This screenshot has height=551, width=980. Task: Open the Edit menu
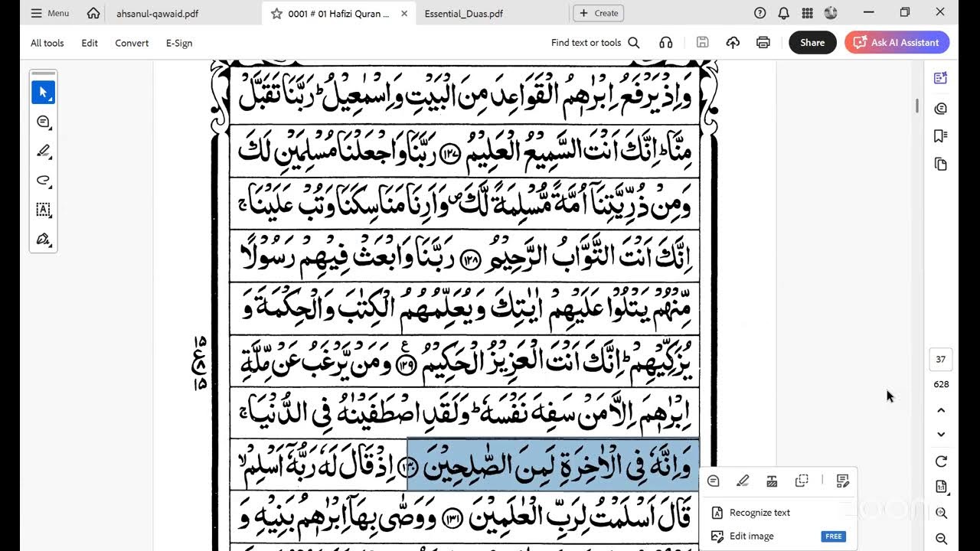click(90, 43)
